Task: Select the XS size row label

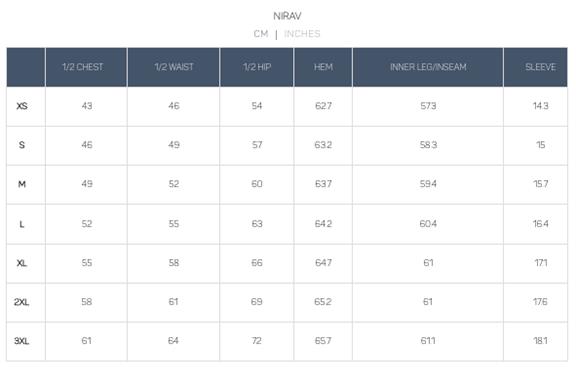Action: pyautogui.click(x=22, y=106)
